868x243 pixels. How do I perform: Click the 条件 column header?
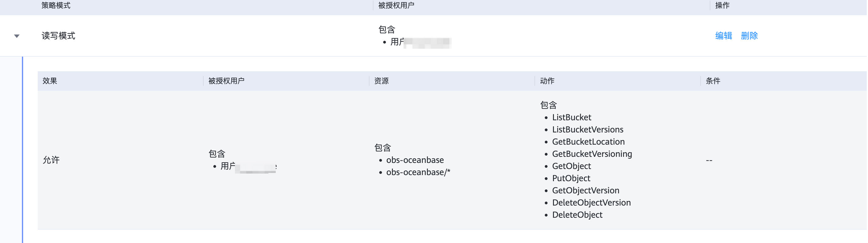(713, 81)
